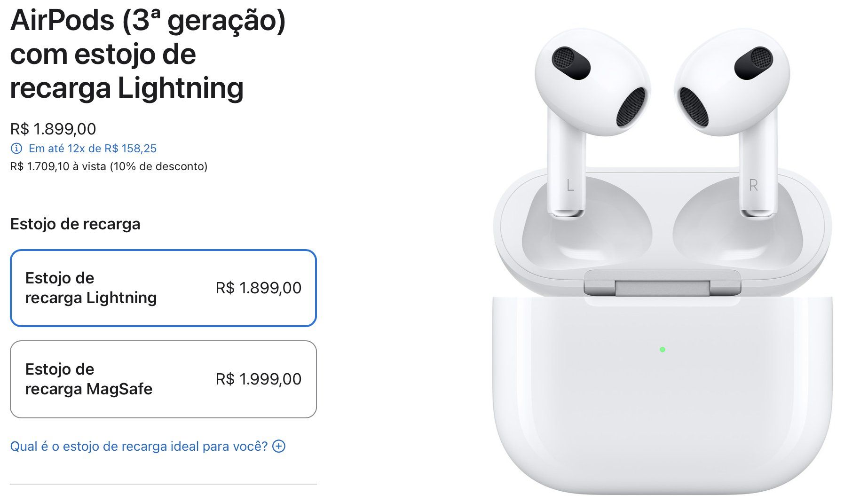Click the left AirPod speaker grille
This screenshot has width=868, height=502.
pyautogui.click(x=630, y=107)
